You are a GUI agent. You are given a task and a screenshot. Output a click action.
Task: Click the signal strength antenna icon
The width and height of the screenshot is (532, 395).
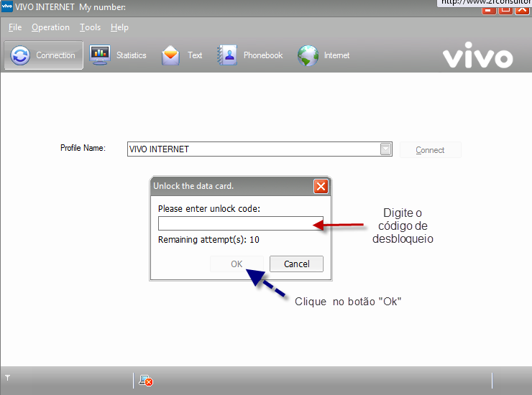tap(7, 377)
